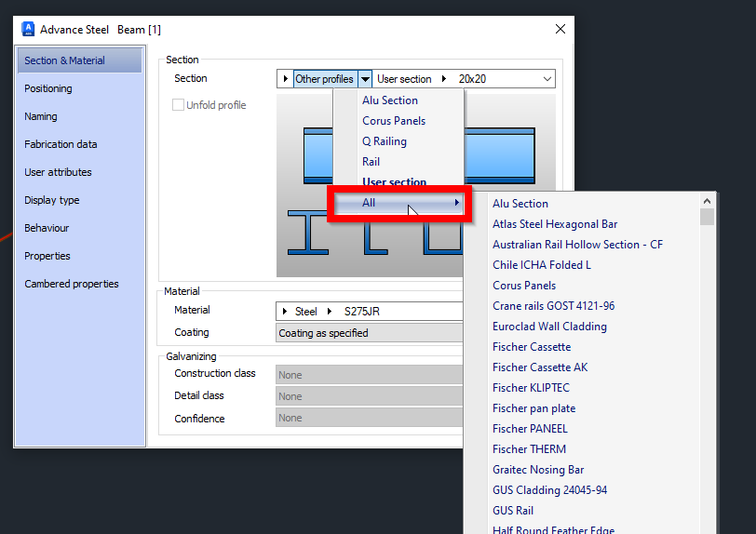This screenshot has height=534, width=756.
Task: Open the Cambered properties tab
Action: pyautogui.click(x=72, y=285)
